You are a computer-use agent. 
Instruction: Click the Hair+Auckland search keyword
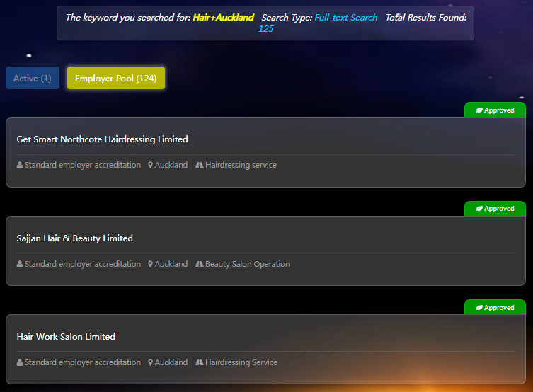[224, 17]
